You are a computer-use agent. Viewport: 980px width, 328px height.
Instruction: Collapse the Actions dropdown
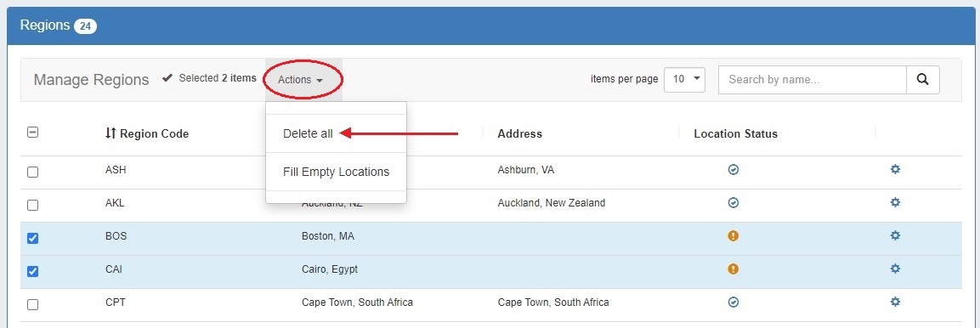point(301,80)
